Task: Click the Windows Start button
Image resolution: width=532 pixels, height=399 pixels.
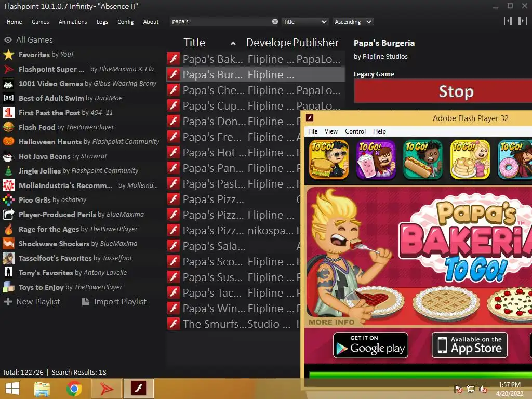Action: click(12, 389)
